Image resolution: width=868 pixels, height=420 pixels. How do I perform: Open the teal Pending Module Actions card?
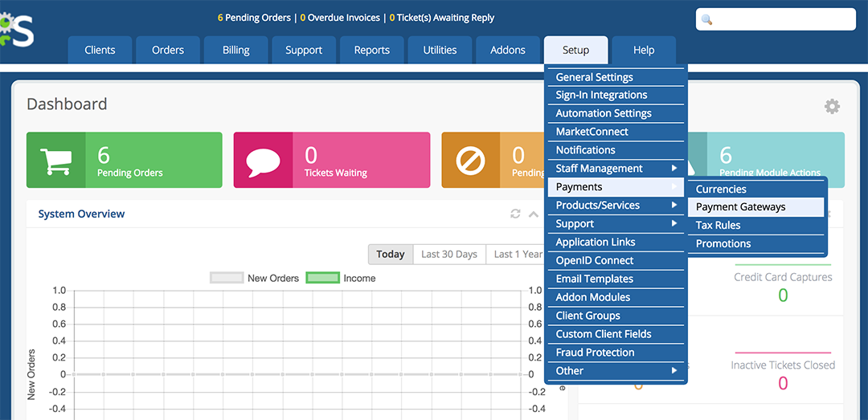click(766, 160)
